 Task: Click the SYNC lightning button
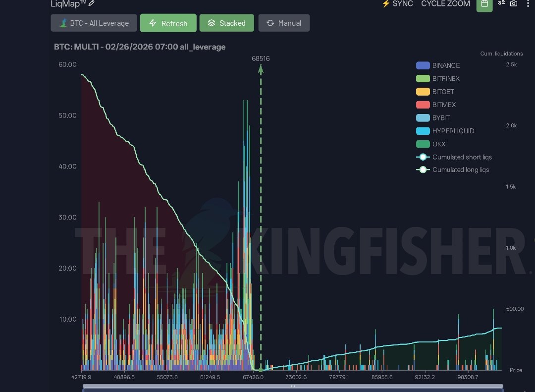click(x=397, y=4)
